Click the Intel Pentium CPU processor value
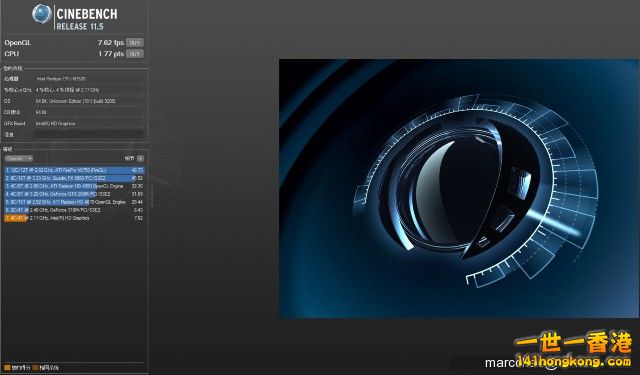The height and width of the screenshot is (375, 640). 61,79
